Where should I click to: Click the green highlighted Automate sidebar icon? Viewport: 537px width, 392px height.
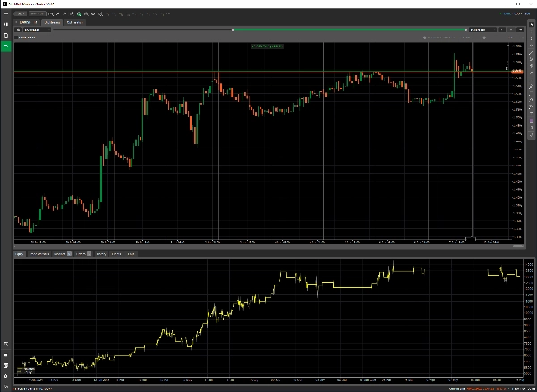[x=6, y=46]
